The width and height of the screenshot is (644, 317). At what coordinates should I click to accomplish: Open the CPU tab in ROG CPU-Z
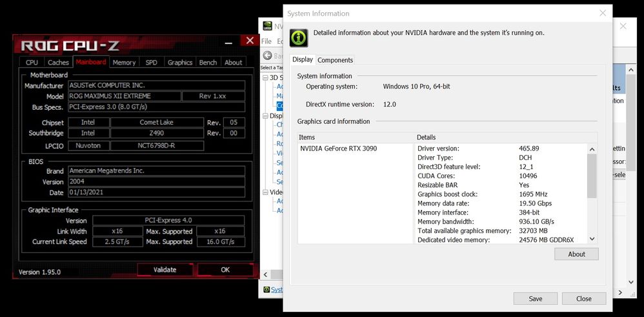[x=32, y=63]
